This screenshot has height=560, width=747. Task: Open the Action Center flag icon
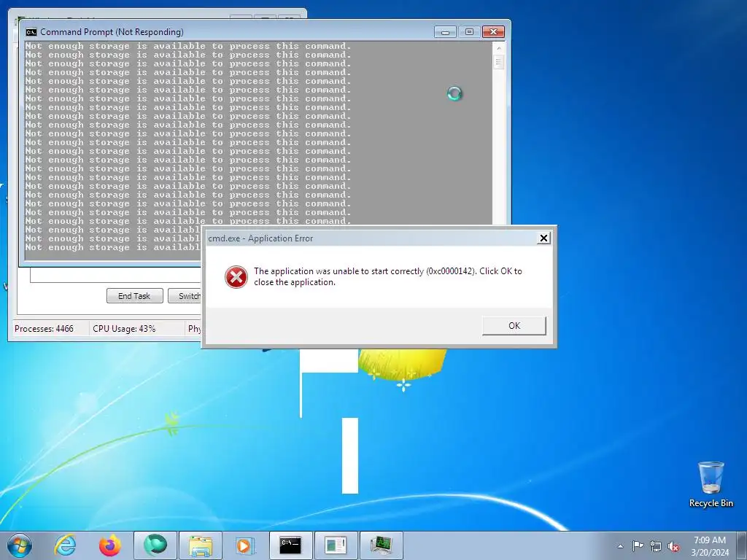(638, 545)
